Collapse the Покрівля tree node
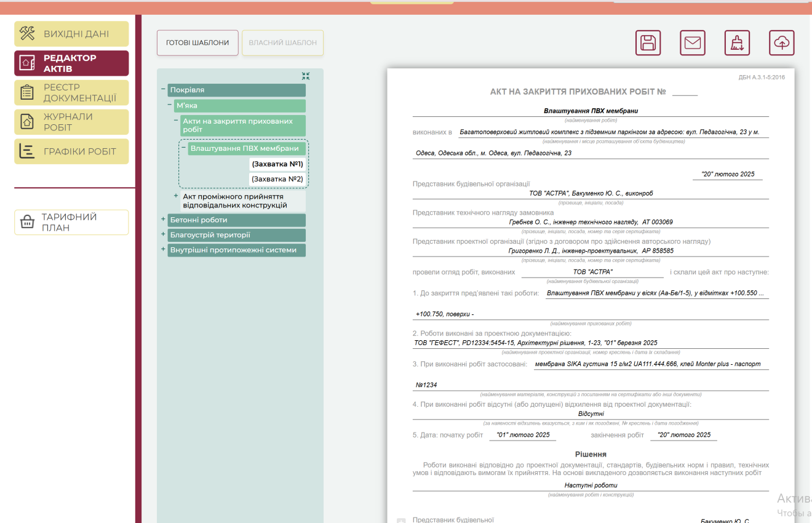Screen dimensions: 812x523 (163, 90)
